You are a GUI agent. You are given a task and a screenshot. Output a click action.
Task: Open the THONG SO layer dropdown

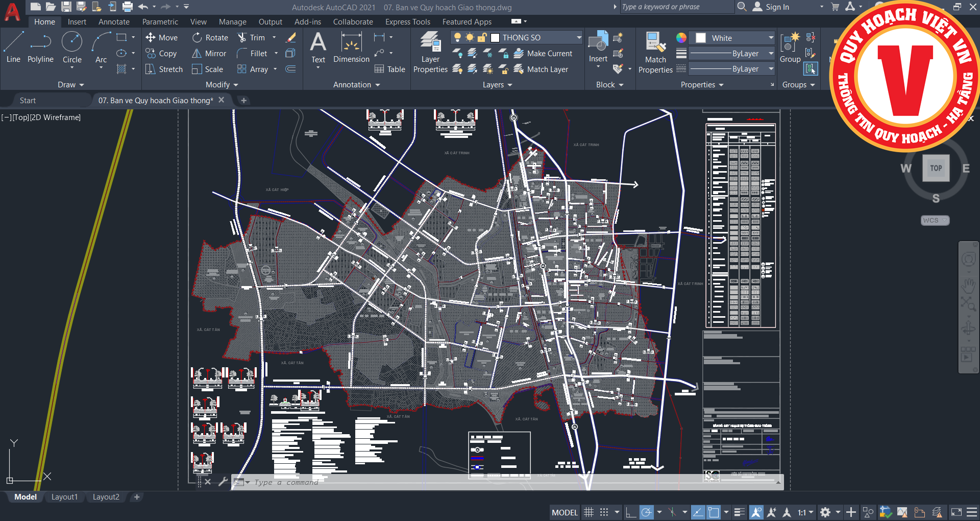coord(579,38)
